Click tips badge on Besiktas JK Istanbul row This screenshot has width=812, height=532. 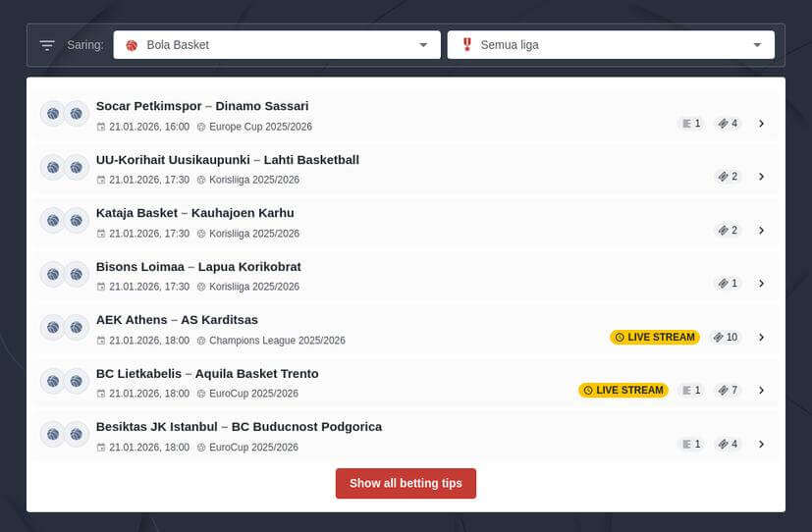pyautogui.click(x=728, y=445)
